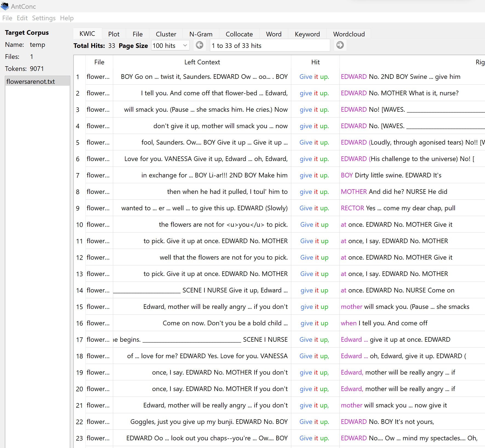Screen dimensions: 485x448
Task: Go to next page of hits arrow
Action: point(340,45)
